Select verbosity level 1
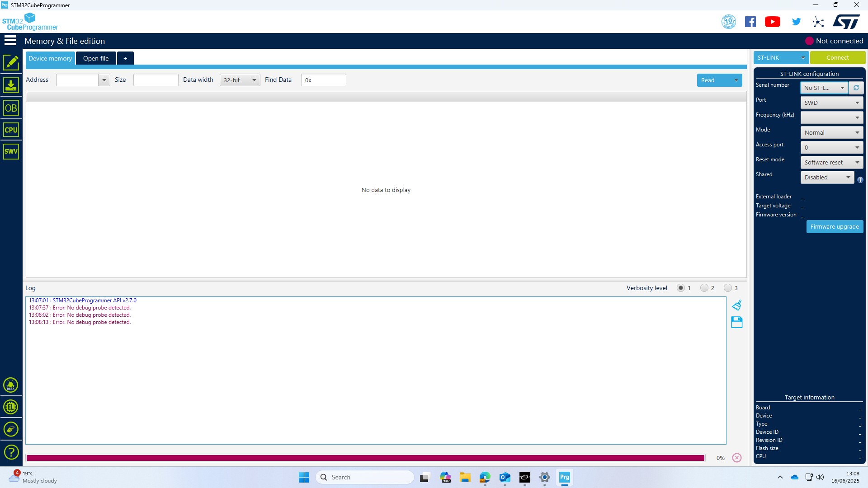The width and height of the screenshot is (868, 488). tap(681, 288)
